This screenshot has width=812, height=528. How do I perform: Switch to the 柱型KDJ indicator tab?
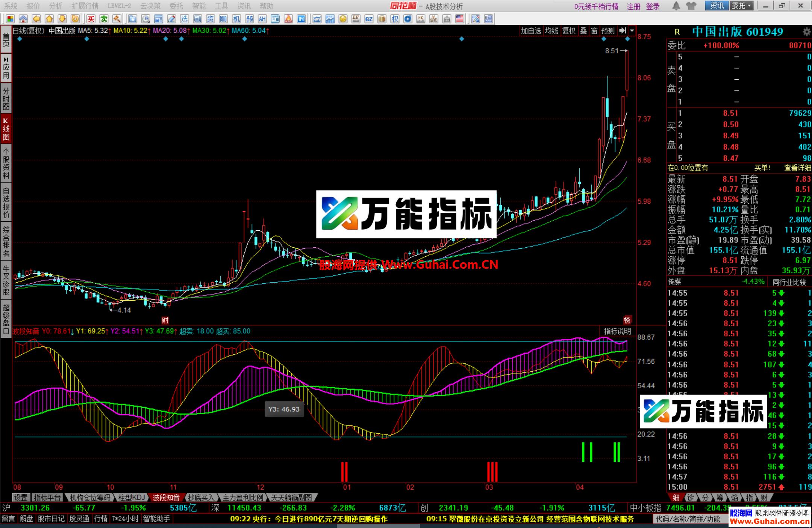click(132, 496)
